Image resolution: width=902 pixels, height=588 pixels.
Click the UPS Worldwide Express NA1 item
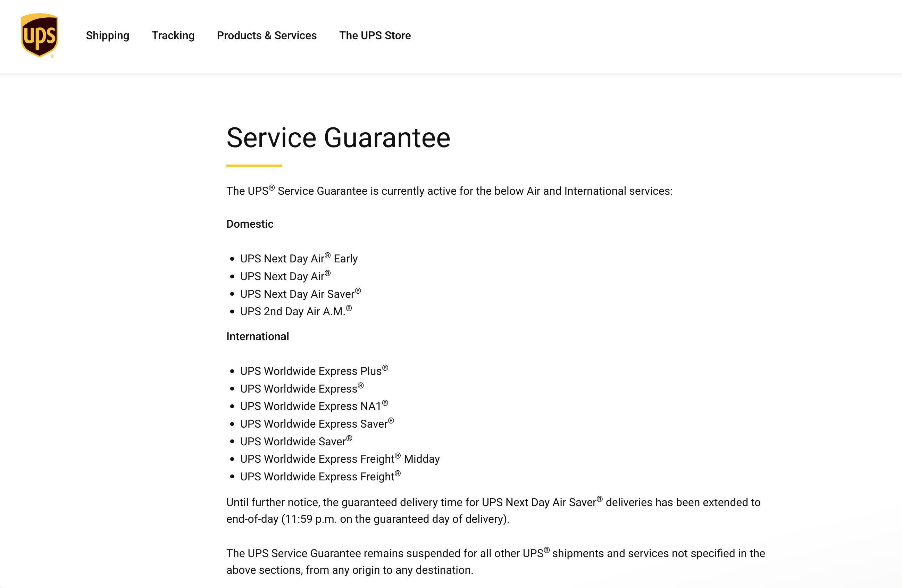pyautogui.click(x=314, y=406)
